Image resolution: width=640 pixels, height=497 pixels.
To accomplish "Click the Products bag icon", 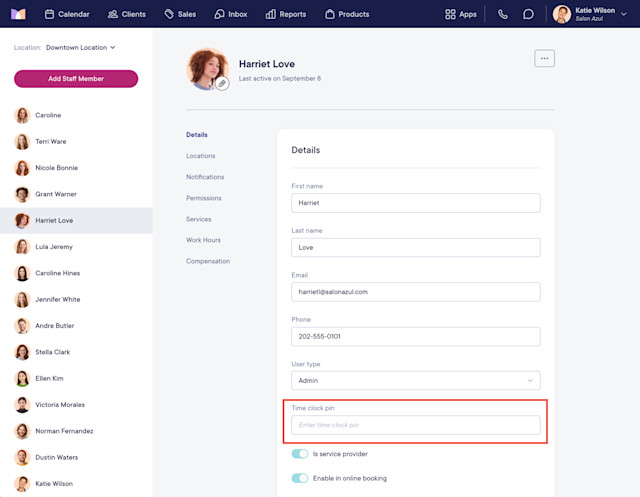I will [330, 14].
